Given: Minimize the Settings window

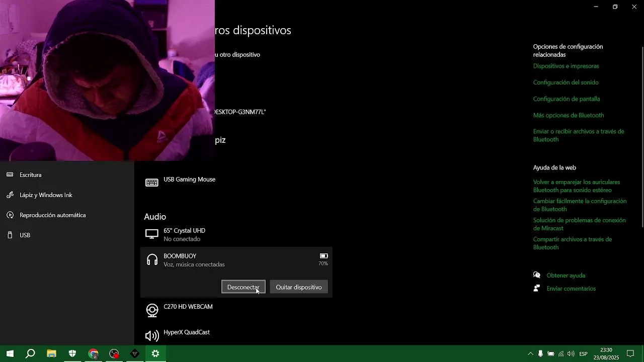Looking at the screenshot, I should pos(596,7).
